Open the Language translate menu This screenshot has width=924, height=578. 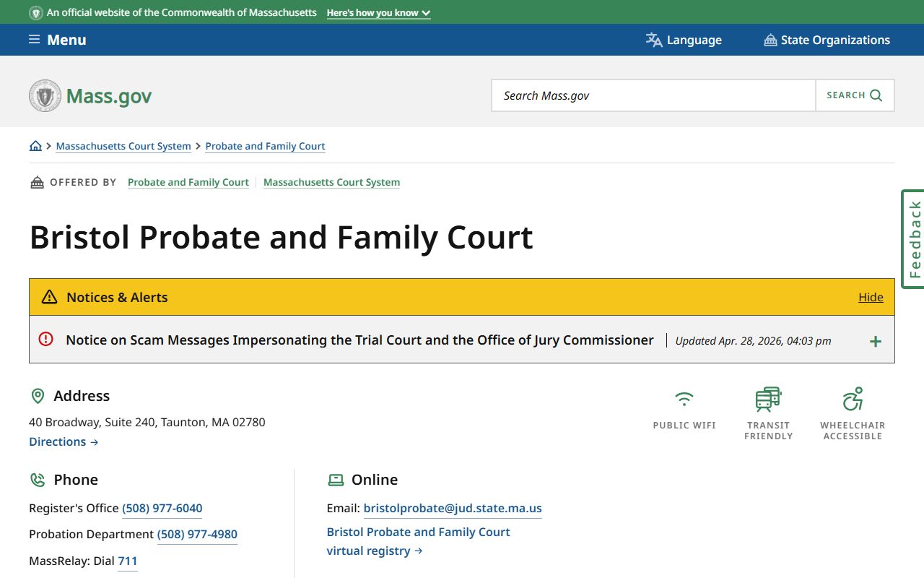[x=684, y=40]
